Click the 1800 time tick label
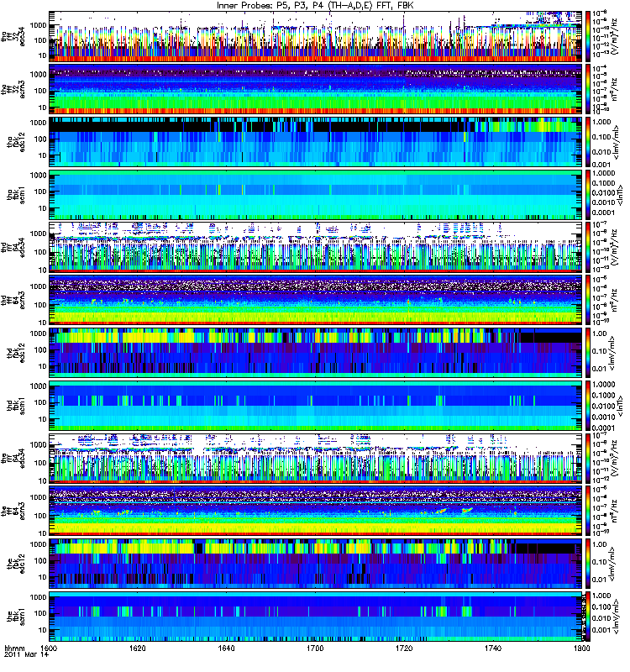The width and height of the screenshot is (630, 672). 581,648
